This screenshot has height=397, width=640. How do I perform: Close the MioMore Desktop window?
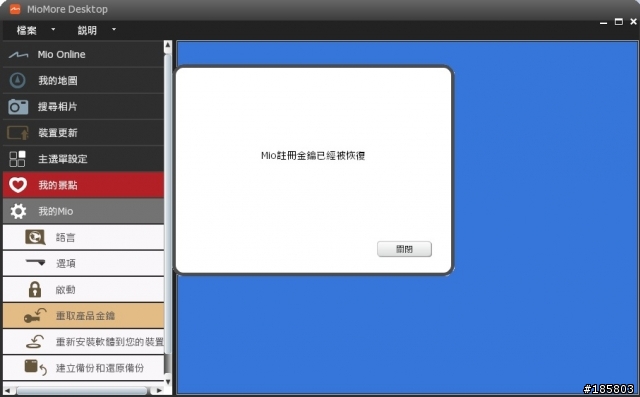click(x=633, y=22)
